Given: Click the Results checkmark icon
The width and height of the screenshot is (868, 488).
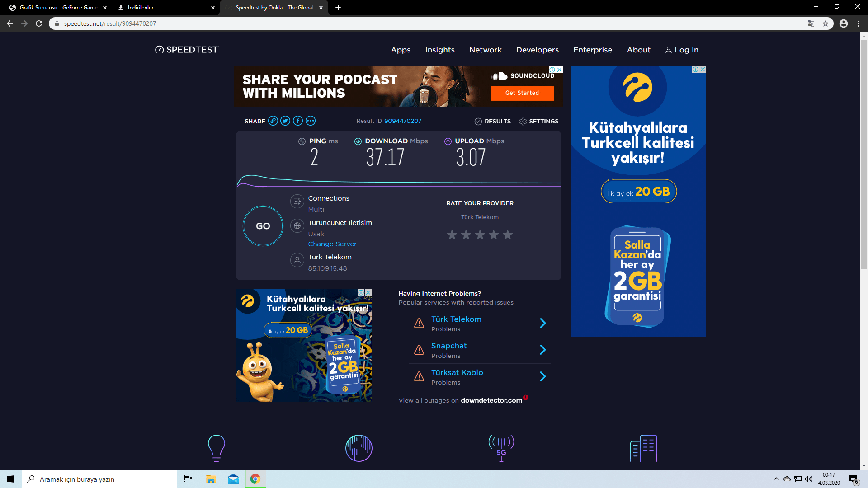Looking at the screenshot, I should tap(478, 122).
